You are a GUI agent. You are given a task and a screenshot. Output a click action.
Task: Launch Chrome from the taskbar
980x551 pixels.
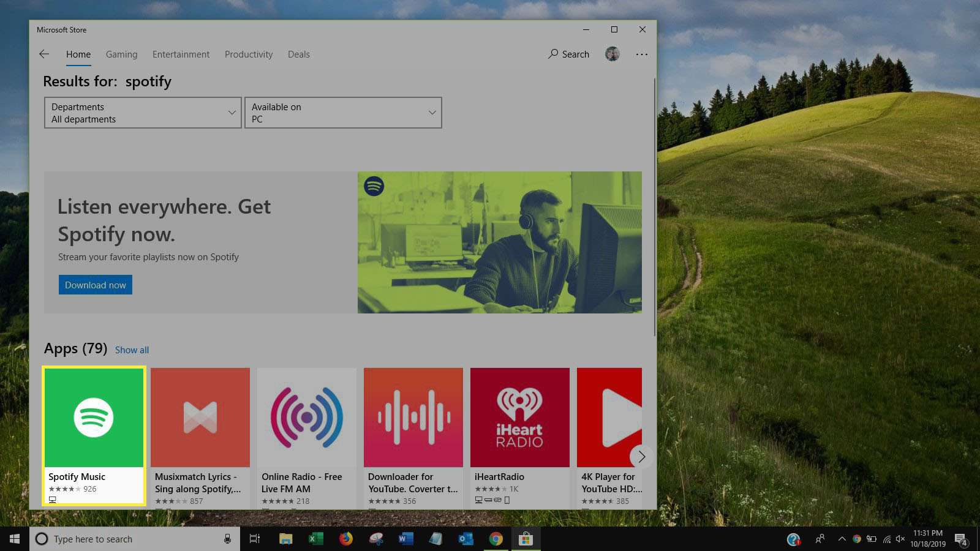coord(496,539)
